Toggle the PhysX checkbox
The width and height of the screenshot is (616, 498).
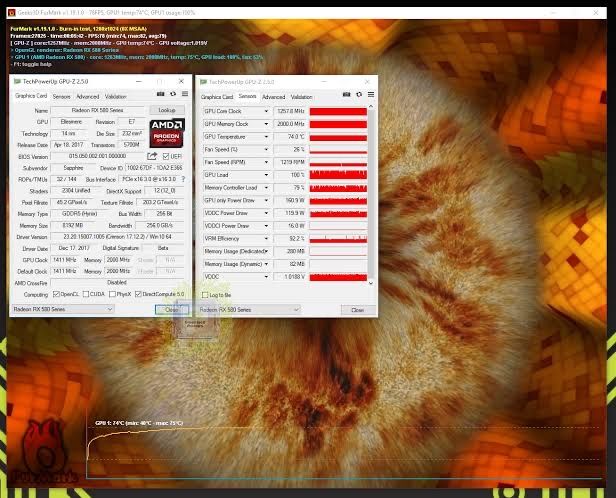pos(112,294)
